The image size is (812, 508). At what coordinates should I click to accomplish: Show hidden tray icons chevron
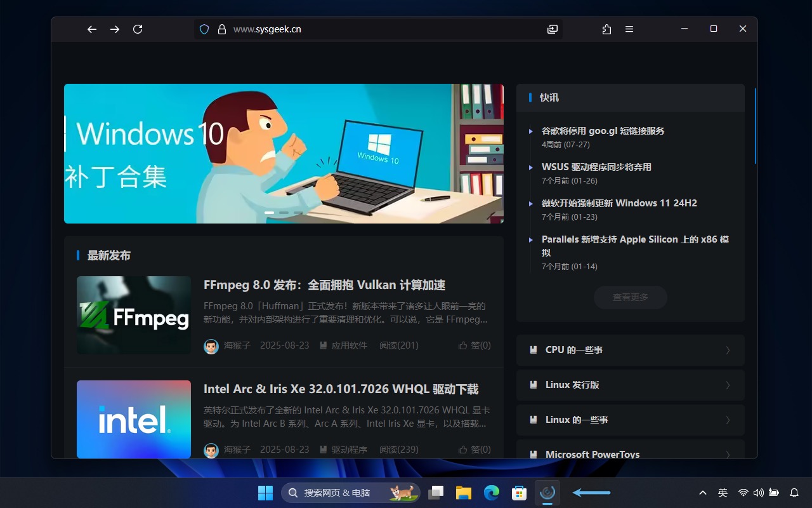tap(703, 493)
